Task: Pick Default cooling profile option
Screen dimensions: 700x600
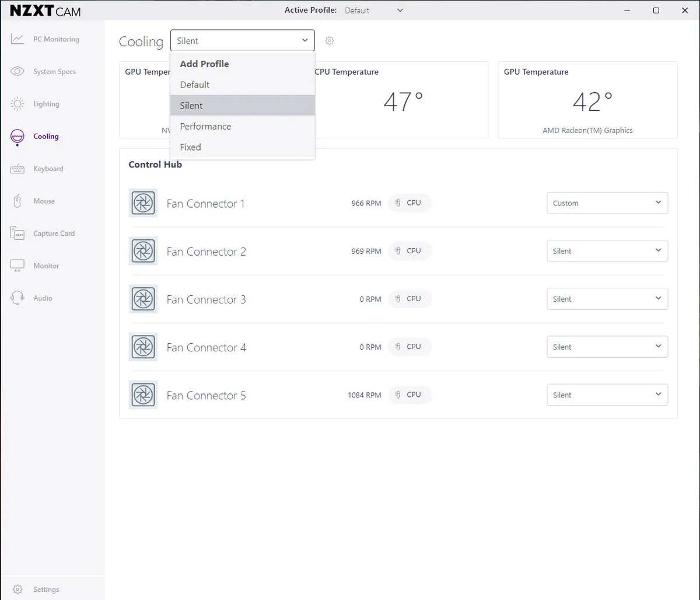Action: 194,85
